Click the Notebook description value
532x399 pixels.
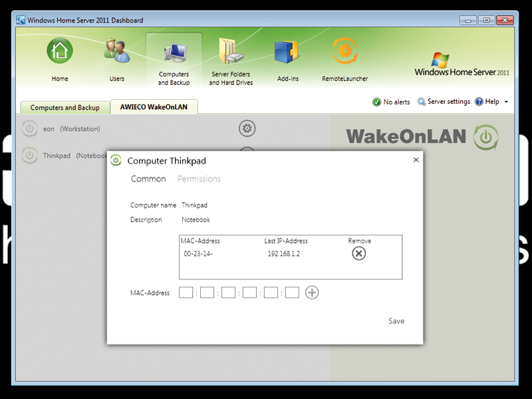pos(196,220)
